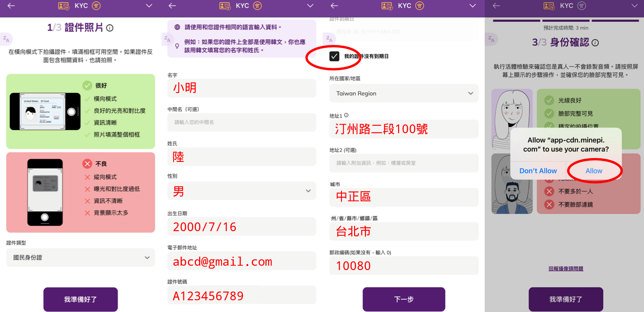The width and height of the screenshot is (644, 312).
Task: Click the 回報攝像頭問題 link
Action: tap(566, 268)
